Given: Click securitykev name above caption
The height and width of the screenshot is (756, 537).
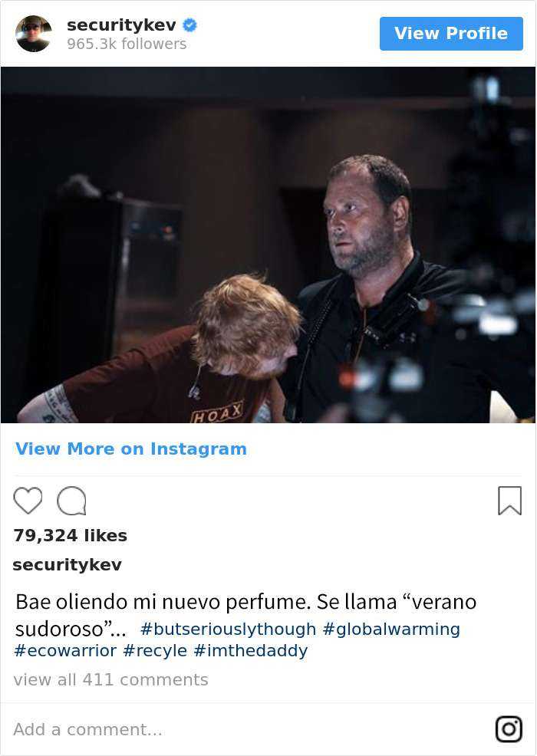Looking at the screenshot, I should [67, 564].
